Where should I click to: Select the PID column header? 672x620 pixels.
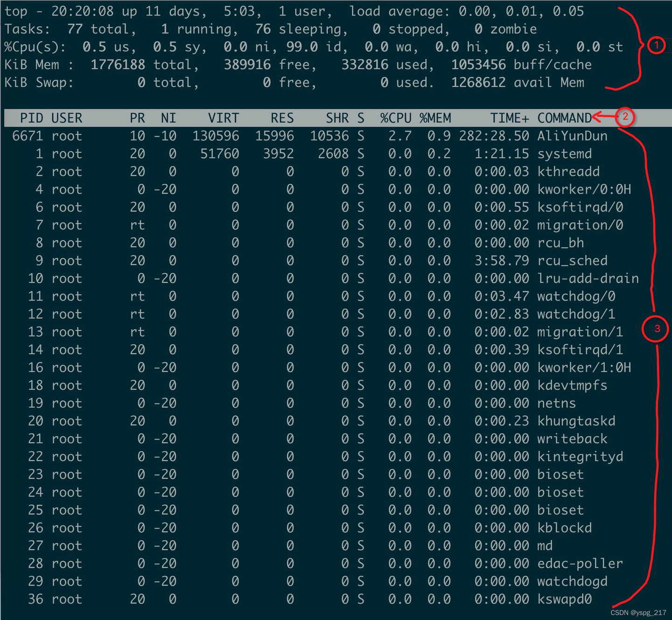click(31, 118)
